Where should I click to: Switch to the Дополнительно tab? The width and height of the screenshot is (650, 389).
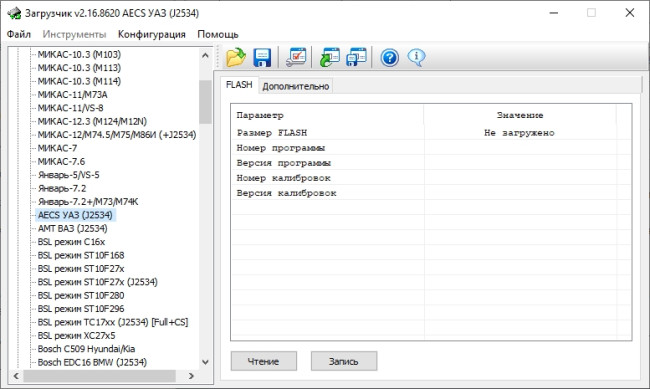296,86
